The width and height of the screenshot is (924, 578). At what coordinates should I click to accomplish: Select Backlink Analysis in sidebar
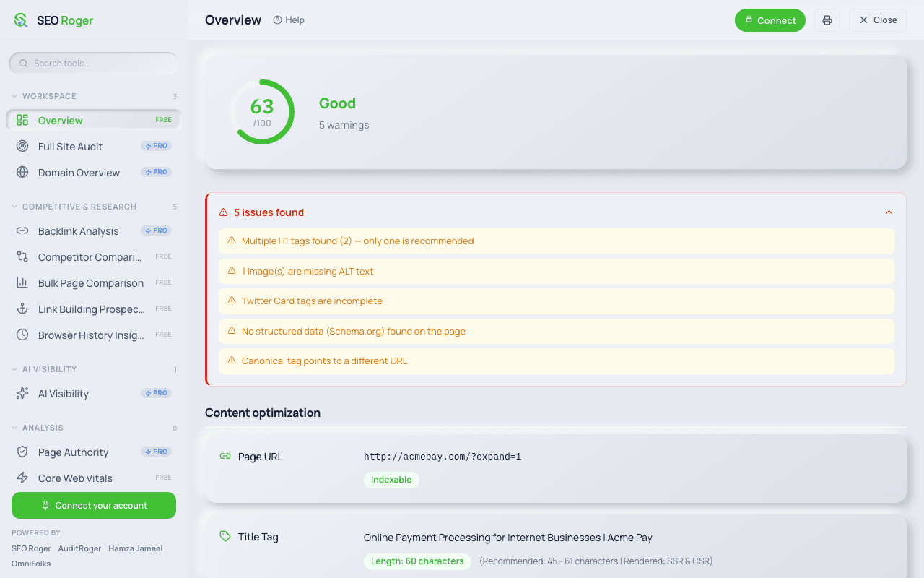94,231
